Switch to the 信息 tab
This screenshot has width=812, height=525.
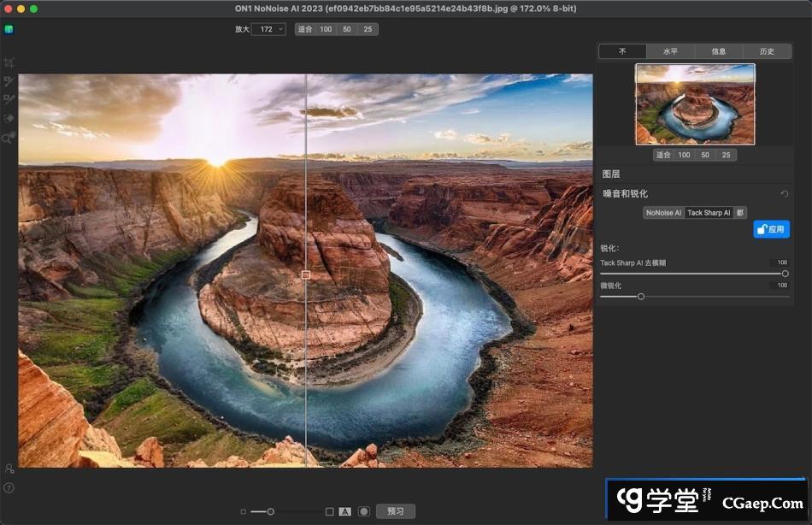tap(718, 51)
